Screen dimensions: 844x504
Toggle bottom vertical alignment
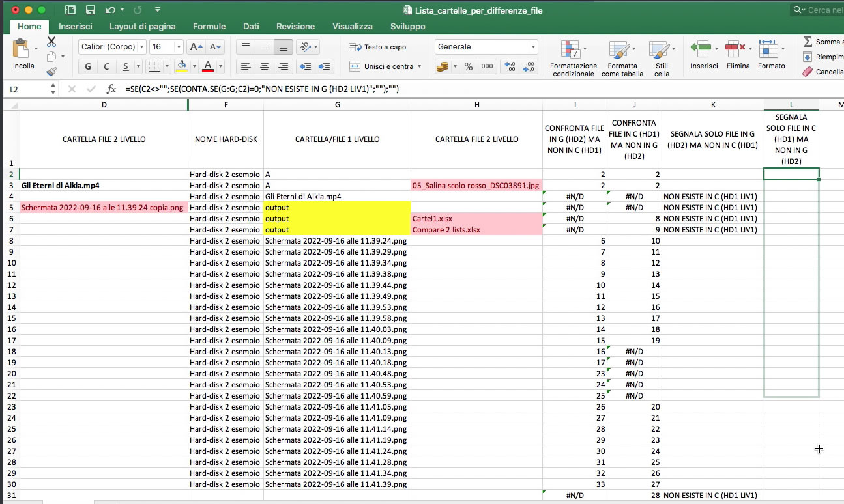tap(283, 47)
